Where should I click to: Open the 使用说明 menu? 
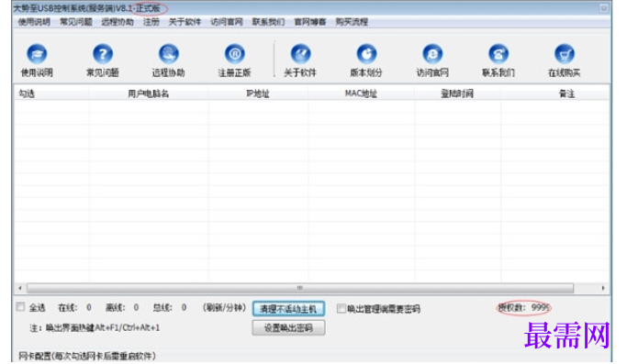coord(34,22)
